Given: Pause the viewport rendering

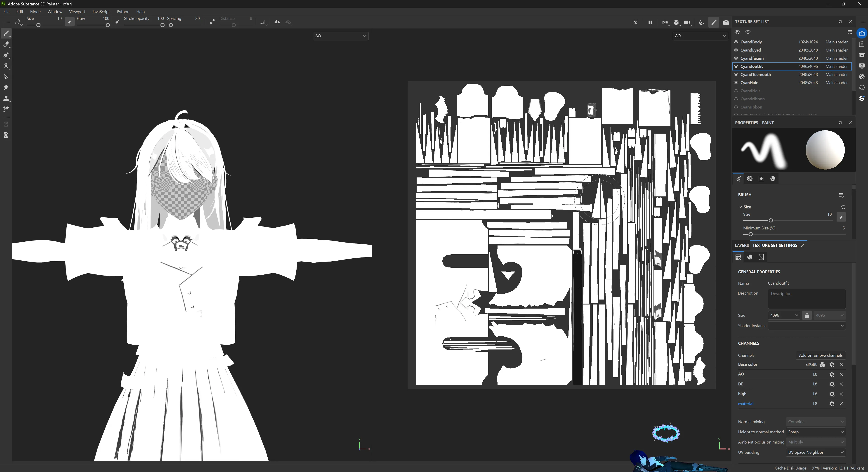Looking at the screenshot, I should [x=650, y=22].
